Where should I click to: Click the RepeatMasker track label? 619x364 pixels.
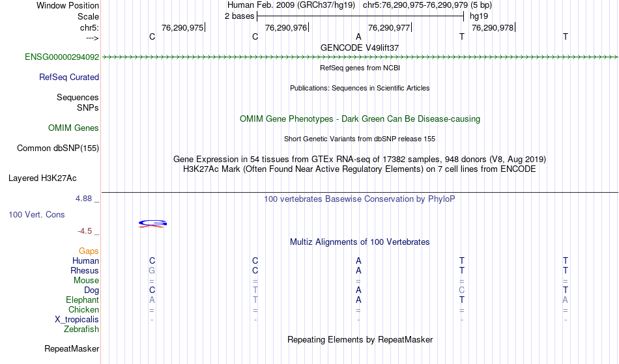click(x=72, y=349)
